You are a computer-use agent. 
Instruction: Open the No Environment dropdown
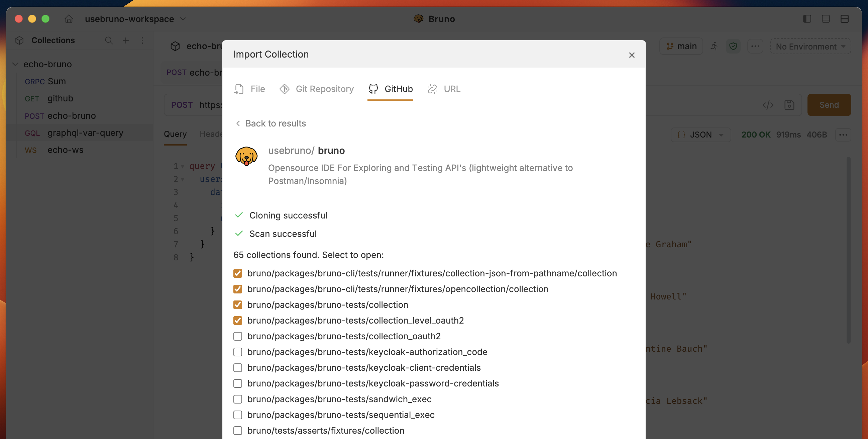[x=810, y=47]
